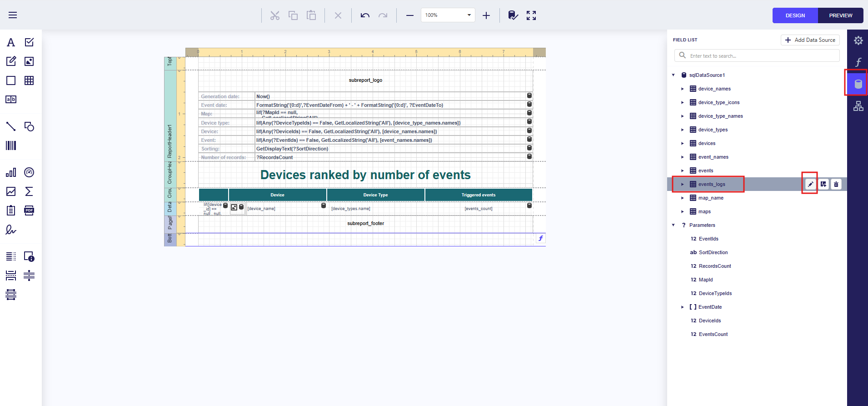Switch to the PREVIEW tab
Viewport: 868px width, 406px height.
(x=840, y=15)
